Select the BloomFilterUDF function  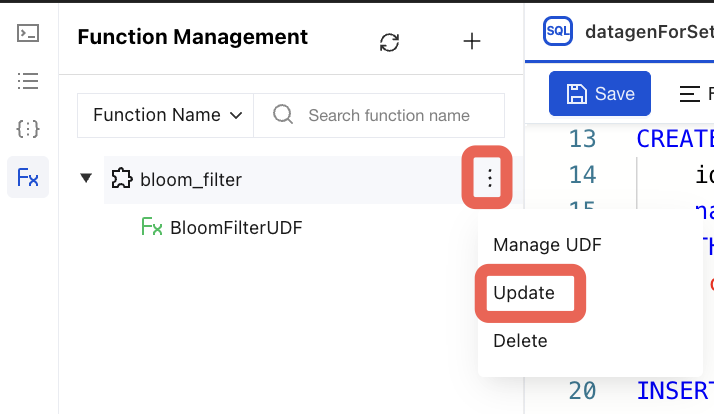(x=236, y=228)
